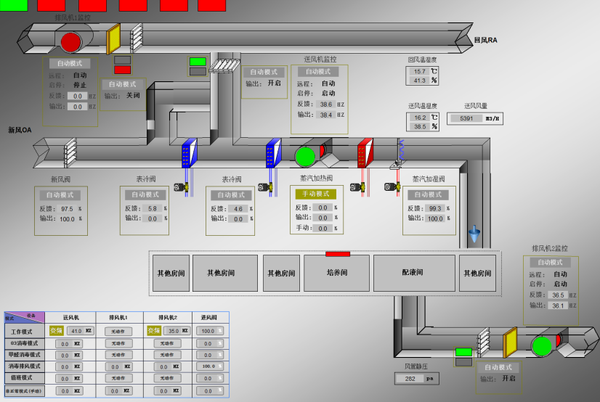Toggle the green damper indicator beside the vertical duct

click(197, 62)
